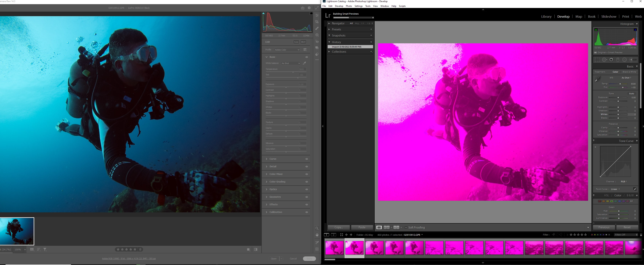Toggle Basic panel visibility eye in Camera Raw
Viewport: 644px width, 265px height.
306,57
